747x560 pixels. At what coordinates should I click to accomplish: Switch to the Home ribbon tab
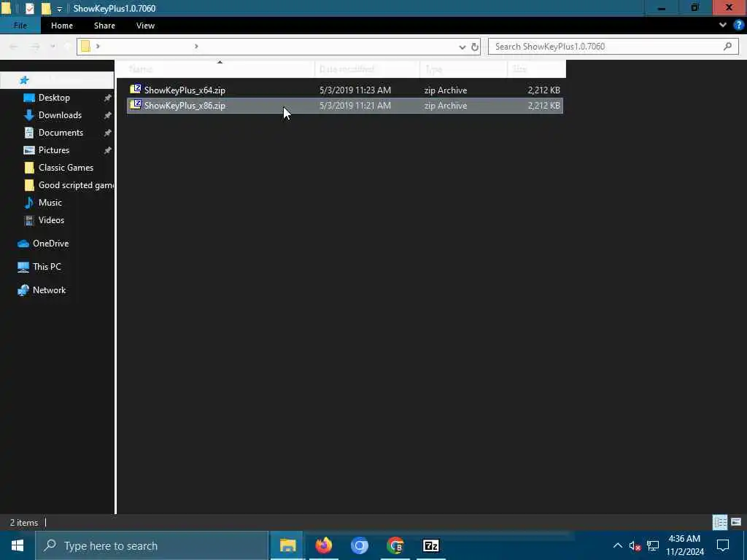62,26
